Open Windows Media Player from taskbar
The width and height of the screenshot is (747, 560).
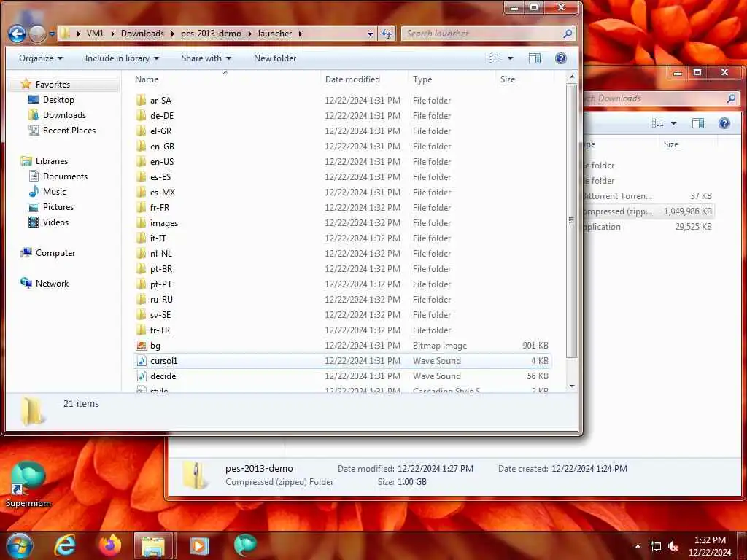[200, 545]
